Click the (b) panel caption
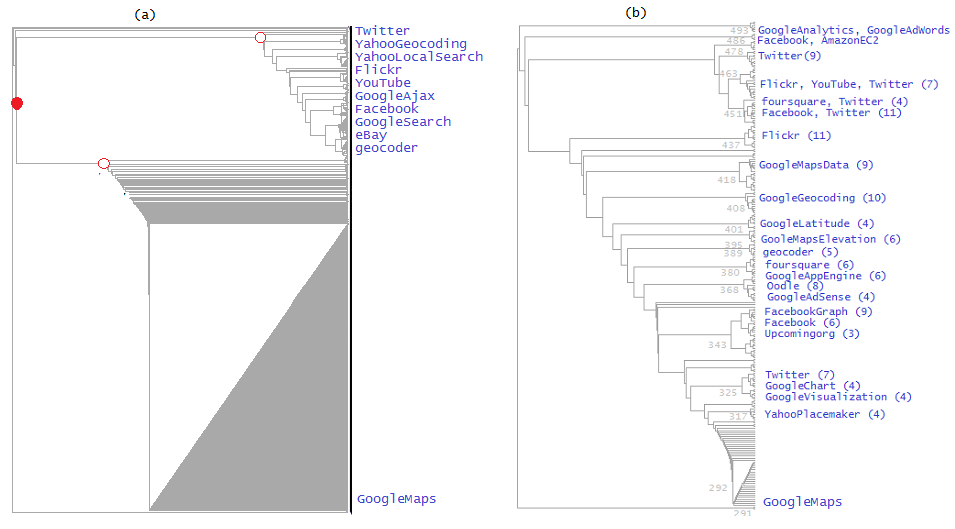Viewport: 955px width, 529px height. (x=636, y=13)
